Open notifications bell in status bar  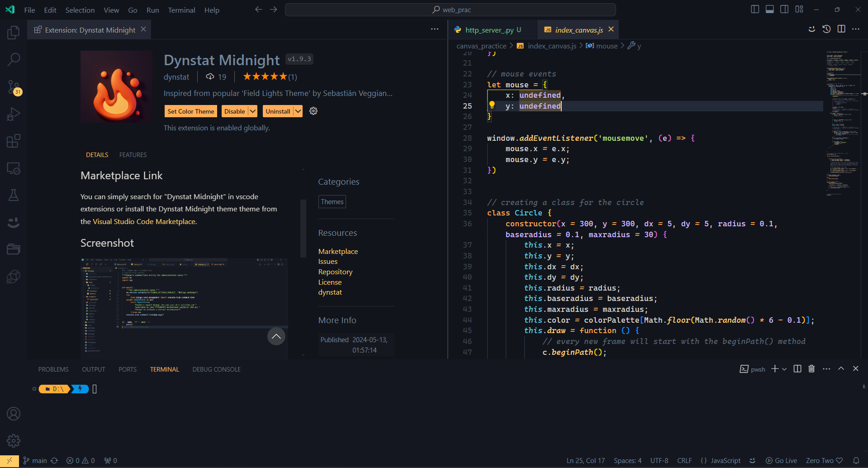click(856, 460)
